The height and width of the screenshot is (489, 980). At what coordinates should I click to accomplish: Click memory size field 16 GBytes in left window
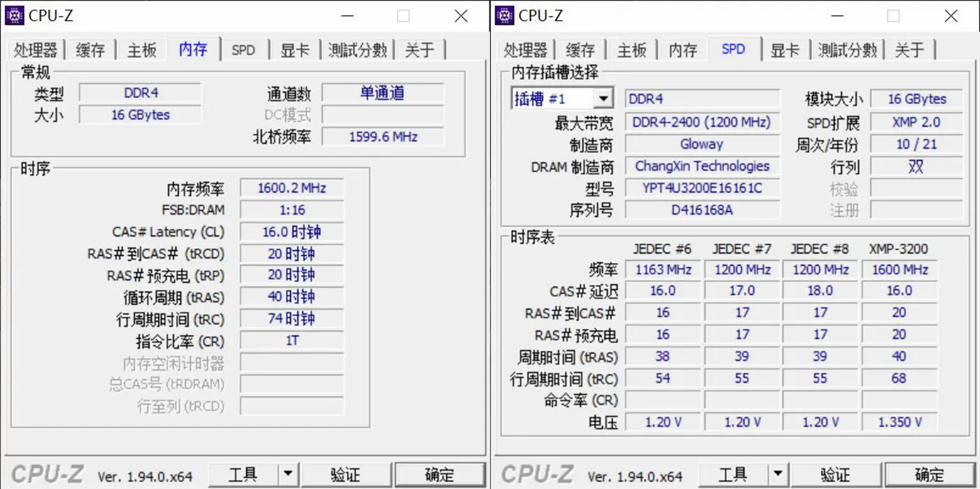point(140,115)
